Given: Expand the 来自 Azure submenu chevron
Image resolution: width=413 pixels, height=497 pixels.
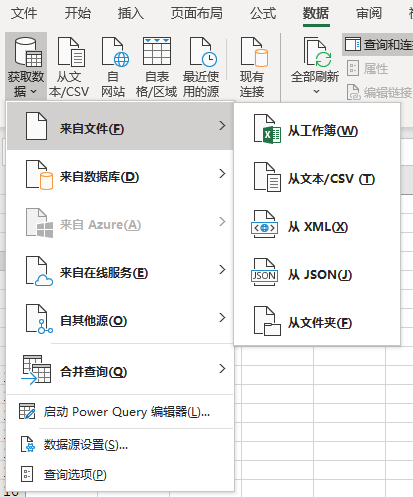Looking at the screenshot, I should (222, 222).
